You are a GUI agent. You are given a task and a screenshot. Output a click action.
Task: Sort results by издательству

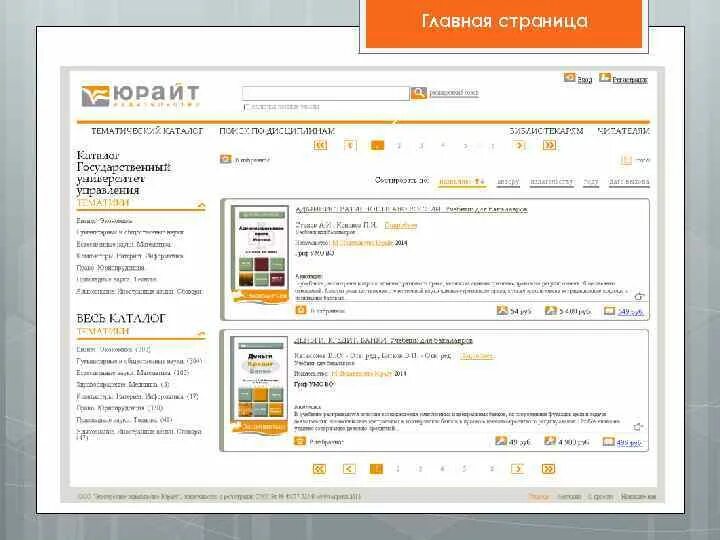551,182
